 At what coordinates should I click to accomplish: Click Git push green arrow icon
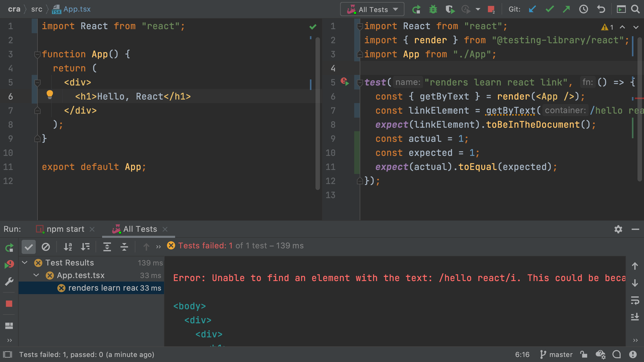(566, 10)
